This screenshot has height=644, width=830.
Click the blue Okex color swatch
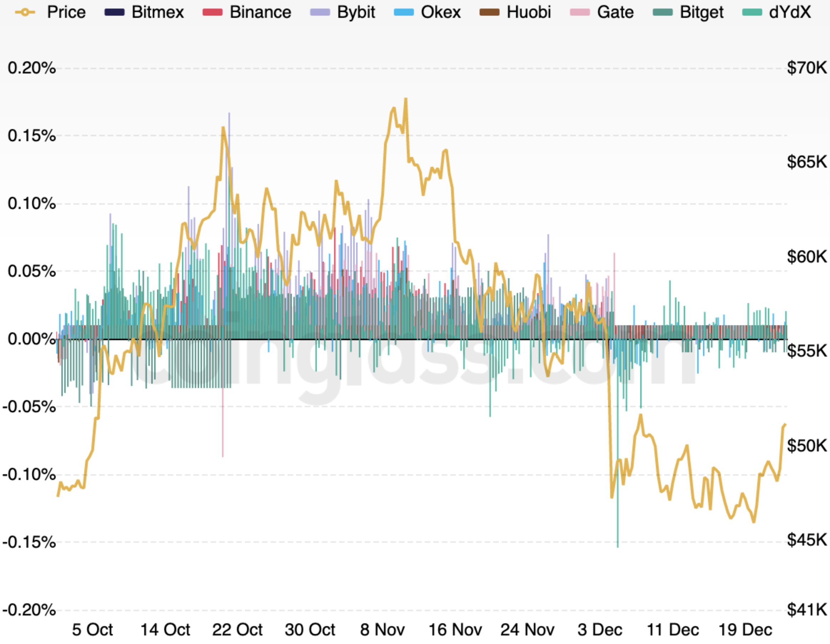404,12
